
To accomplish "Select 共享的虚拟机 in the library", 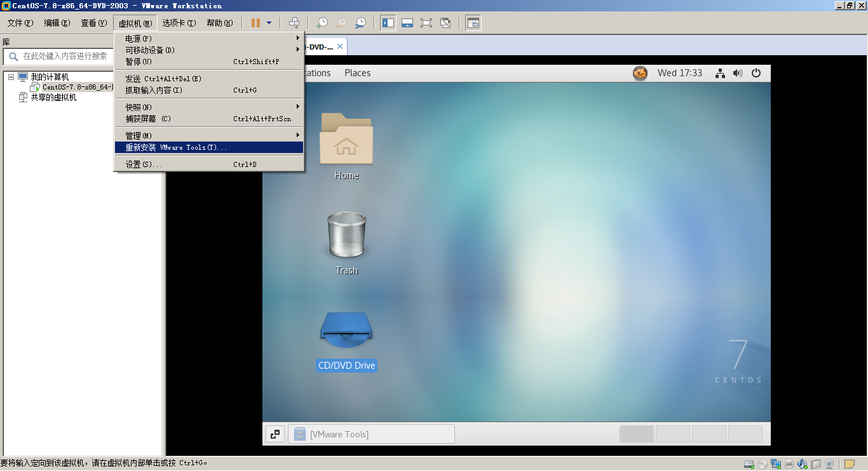I will coord(53,97).
